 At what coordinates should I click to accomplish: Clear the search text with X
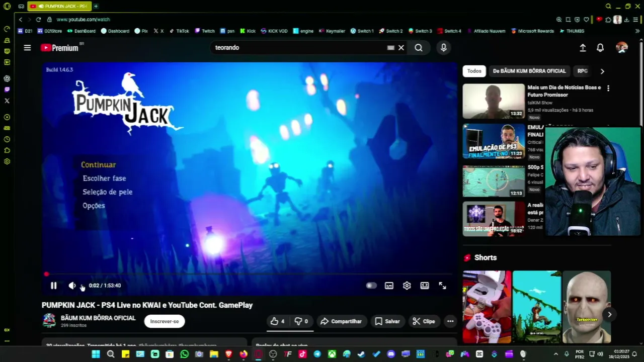coord(401,48)
